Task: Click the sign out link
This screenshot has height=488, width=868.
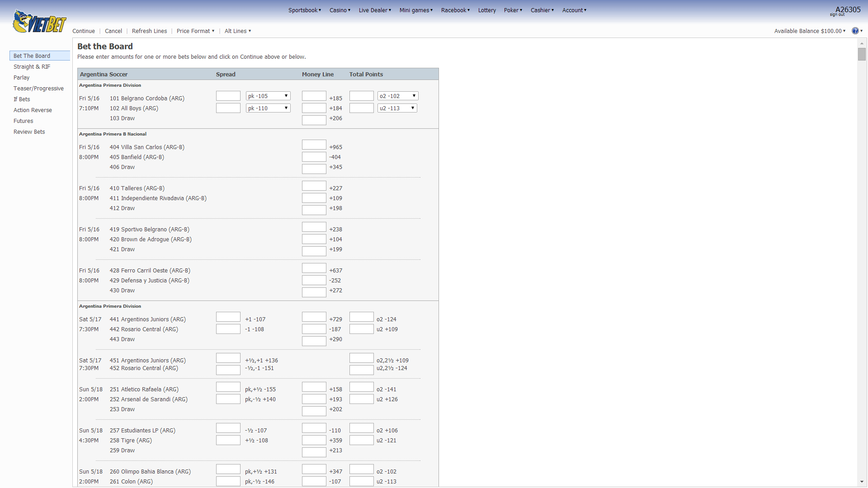Action: [837, 15]
